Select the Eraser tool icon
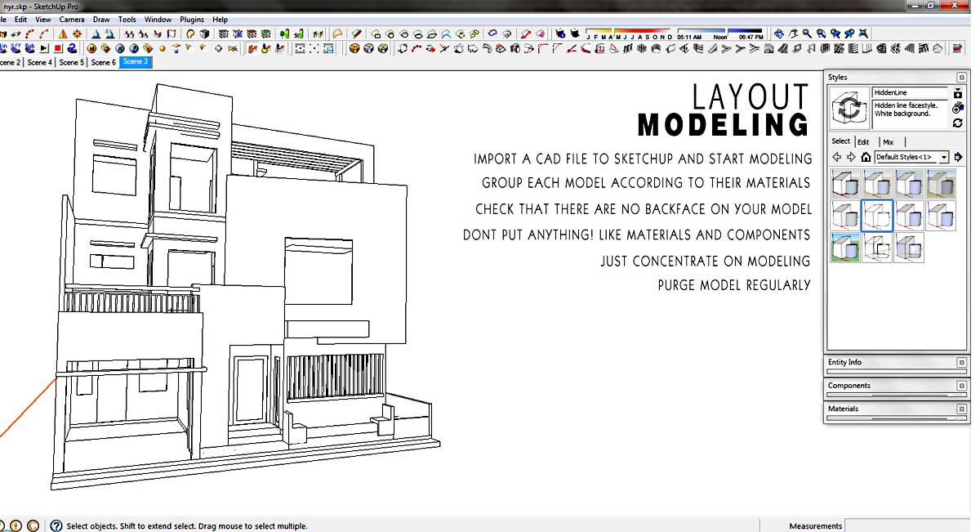The height and width of the screenshot is (532, 980). click(x=541, y=34)
